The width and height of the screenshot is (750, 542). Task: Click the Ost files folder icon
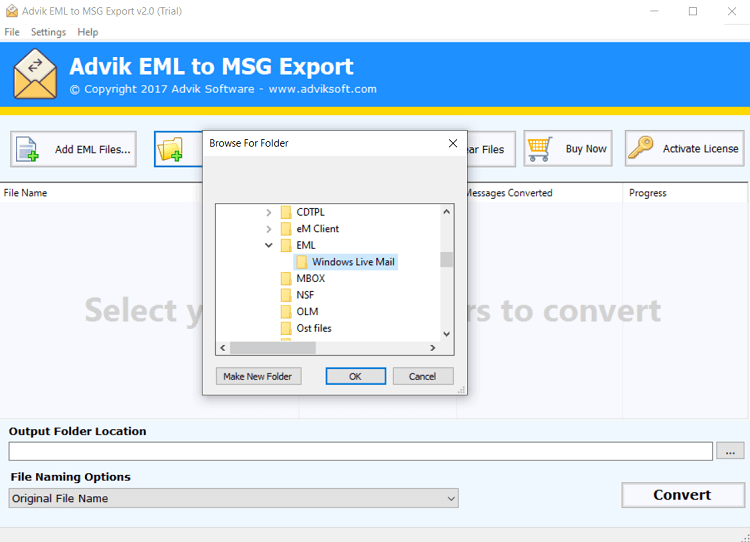coord(286,328)
